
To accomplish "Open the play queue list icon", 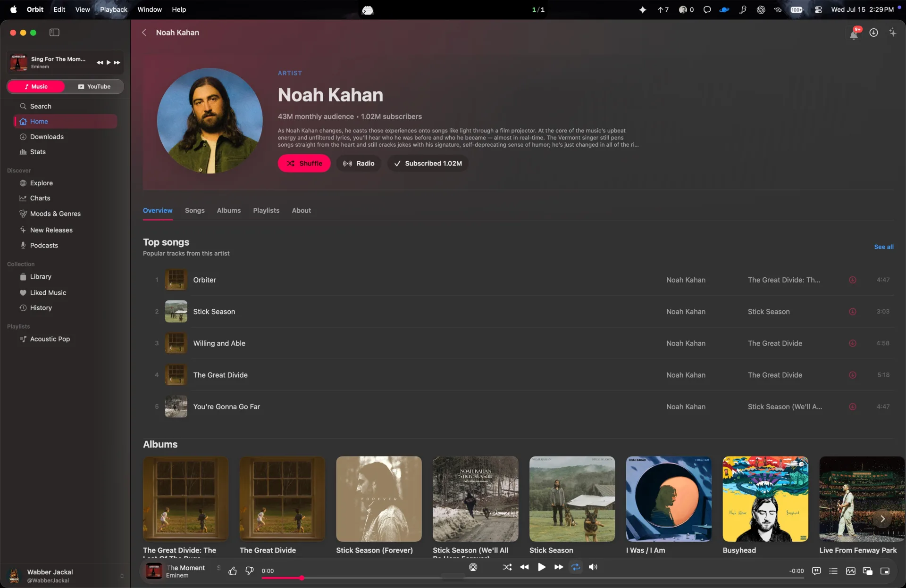I will (x=833, y=571).
